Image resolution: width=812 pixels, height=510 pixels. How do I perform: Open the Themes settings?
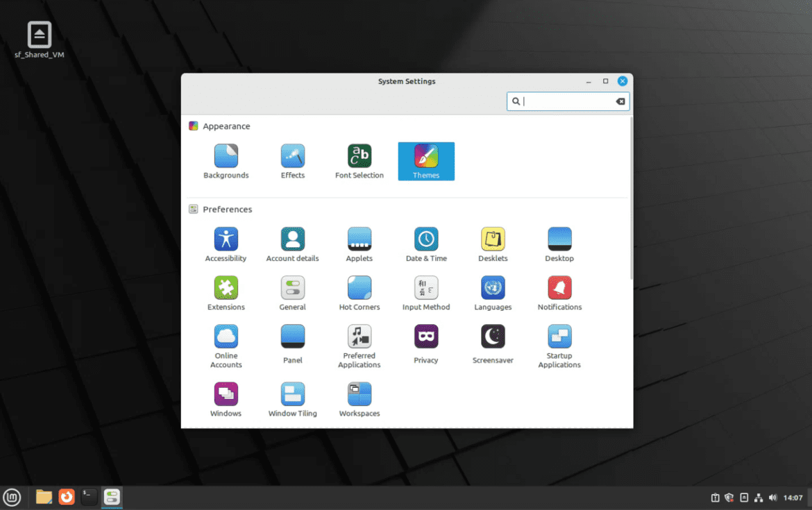(x=425, y=161)
